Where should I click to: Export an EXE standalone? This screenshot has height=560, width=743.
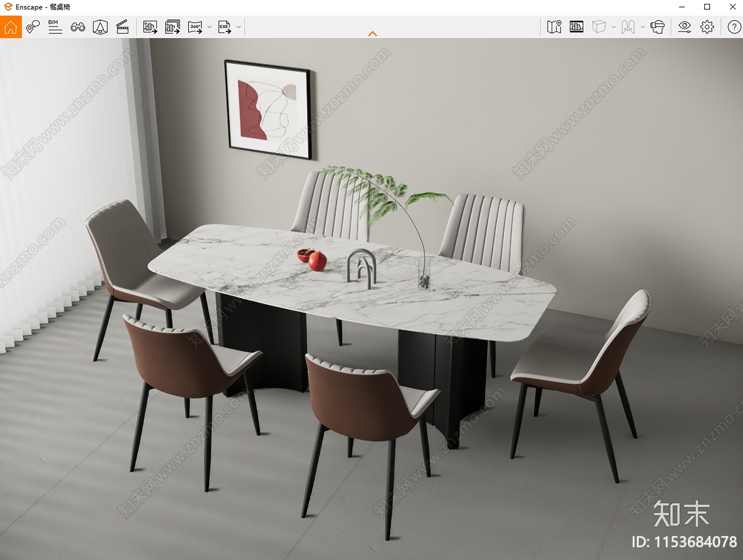[x=225, y=27]
